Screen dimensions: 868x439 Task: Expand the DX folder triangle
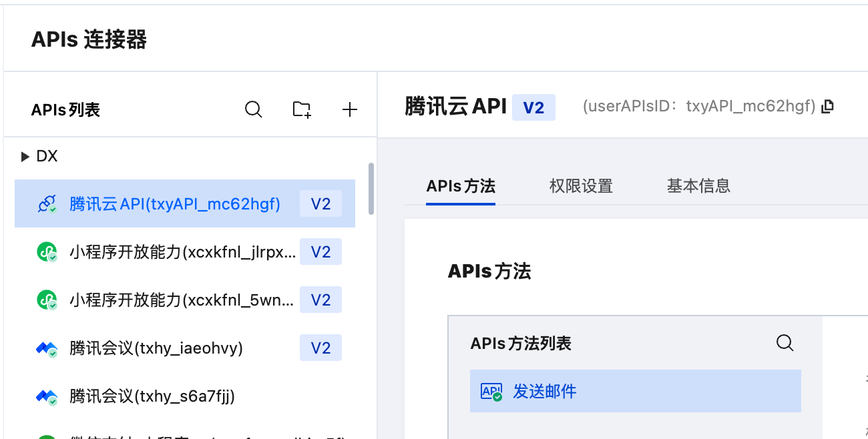click(25, 157)
